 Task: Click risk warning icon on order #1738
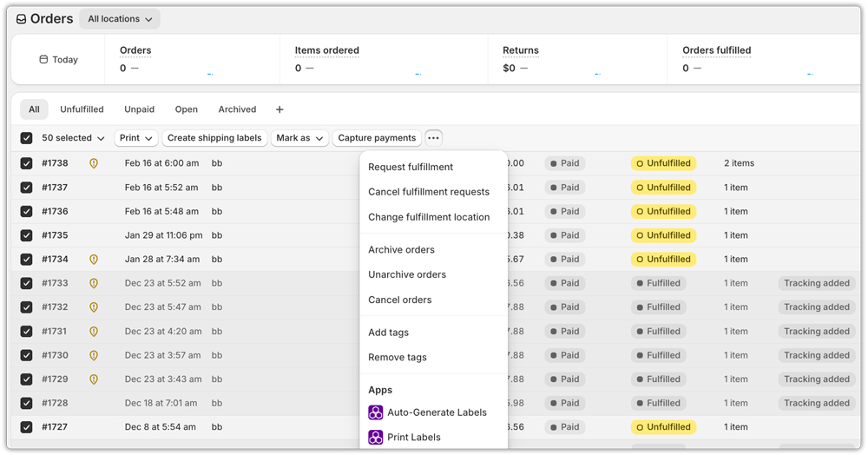click(94, 163)
